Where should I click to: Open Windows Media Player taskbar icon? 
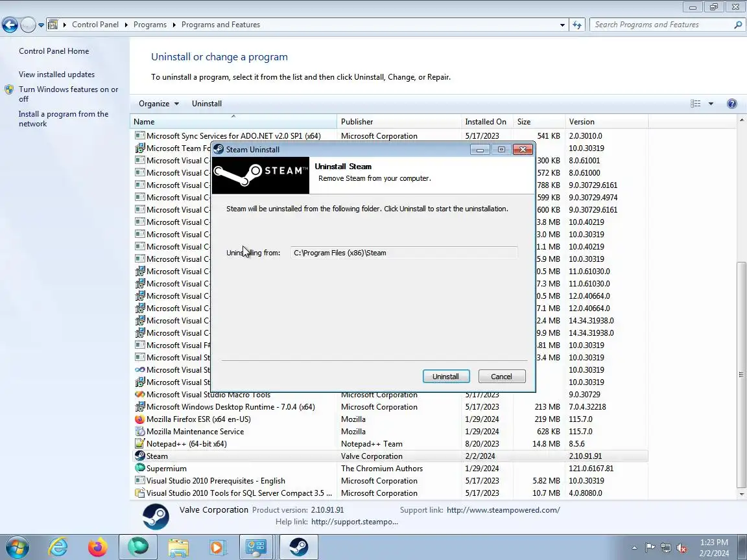(217, 547)
